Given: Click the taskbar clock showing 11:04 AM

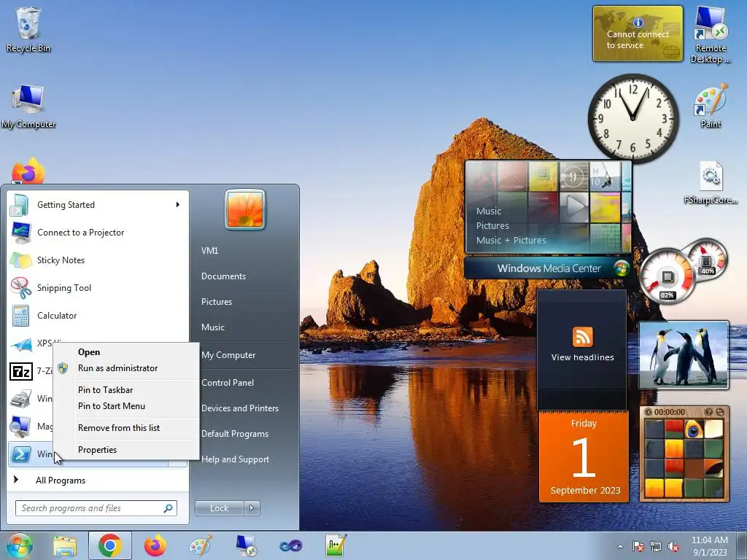Looking at the screenshot, I should pos(709,546).
